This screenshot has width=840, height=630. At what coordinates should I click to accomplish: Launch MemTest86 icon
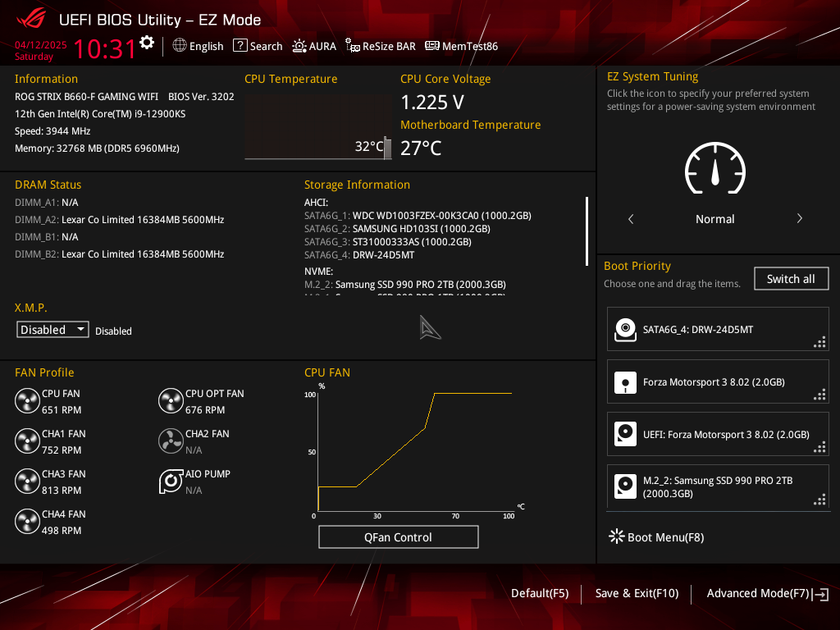[x=431, y=46]
